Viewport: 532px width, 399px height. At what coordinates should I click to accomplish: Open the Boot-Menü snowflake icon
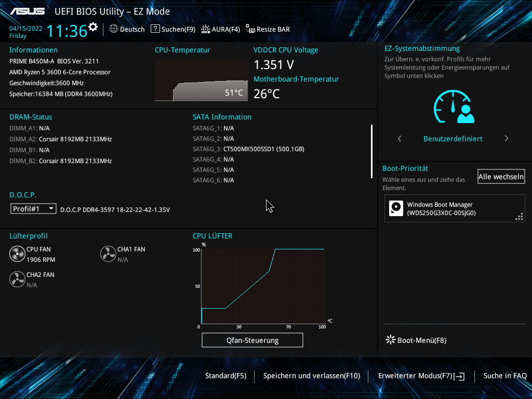tap(391, 340)
